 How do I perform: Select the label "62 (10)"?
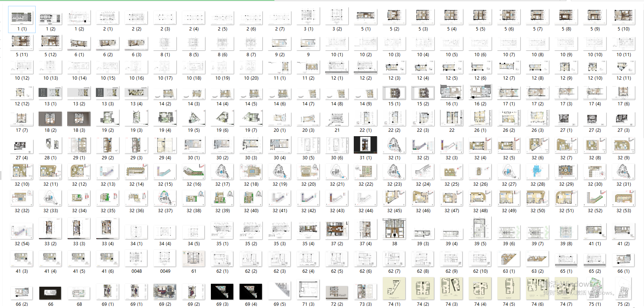(x=480, y=271)
